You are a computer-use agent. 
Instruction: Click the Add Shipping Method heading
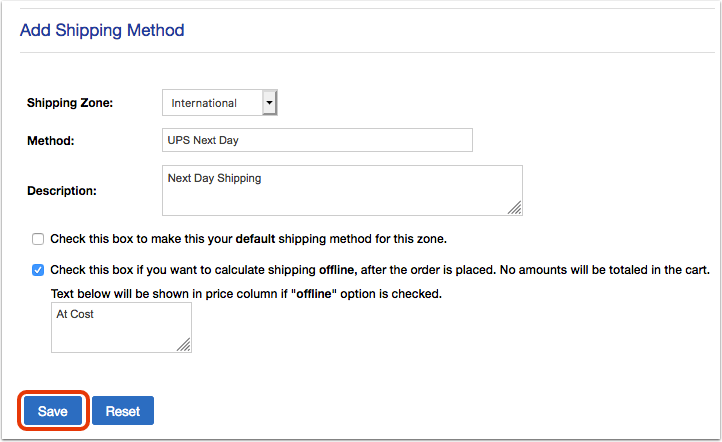102,30
